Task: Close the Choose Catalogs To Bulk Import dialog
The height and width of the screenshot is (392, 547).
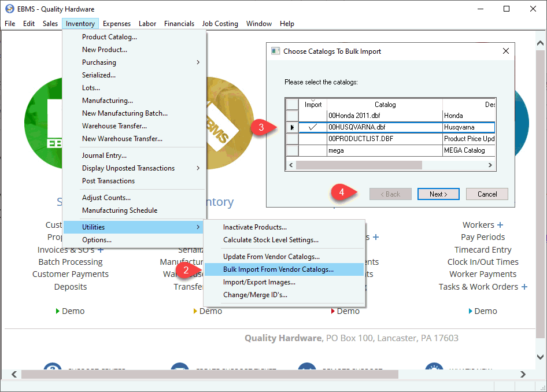Action: (x=506, y=51)
